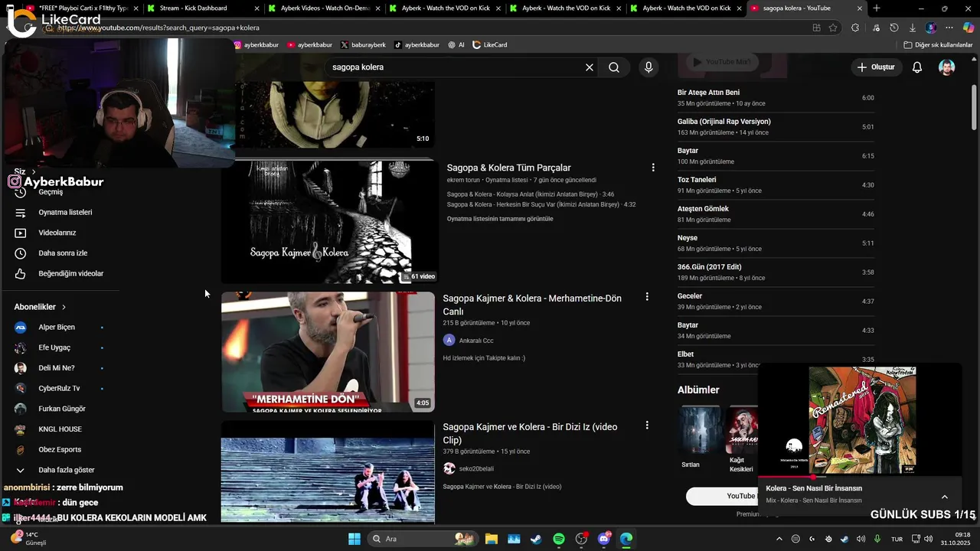The image size is (980, 551).
Task: Open options for Merhametine-Dön video
Action: coord(647,297)
